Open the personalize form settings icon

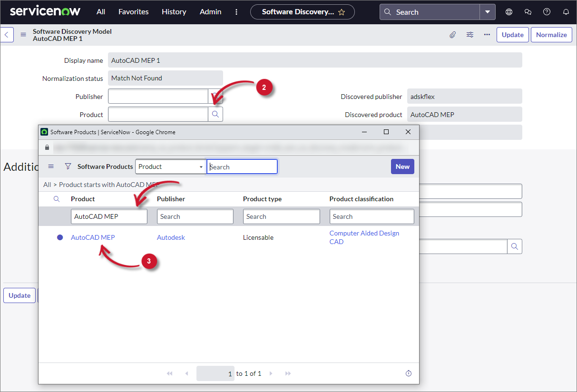click(470, 35)
